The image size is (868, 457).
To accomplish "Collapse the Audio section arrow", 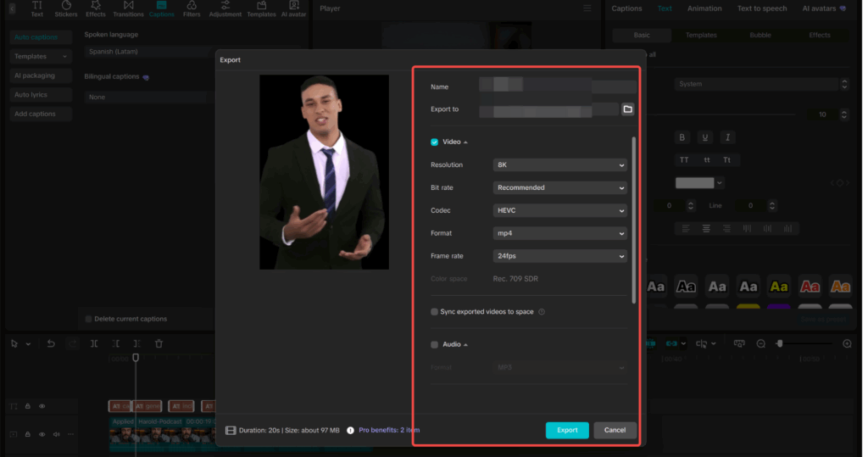I will point(465,344).
